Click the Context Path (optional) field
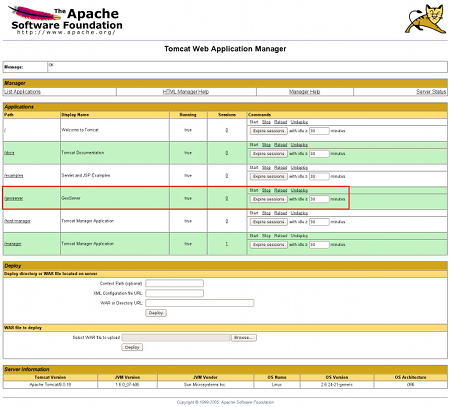 click(174, 283)
